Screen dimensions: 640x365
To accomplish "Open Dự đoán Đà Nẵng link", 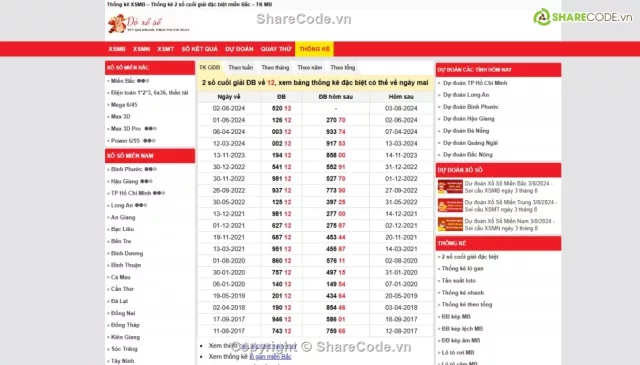I will coord(466,131).
